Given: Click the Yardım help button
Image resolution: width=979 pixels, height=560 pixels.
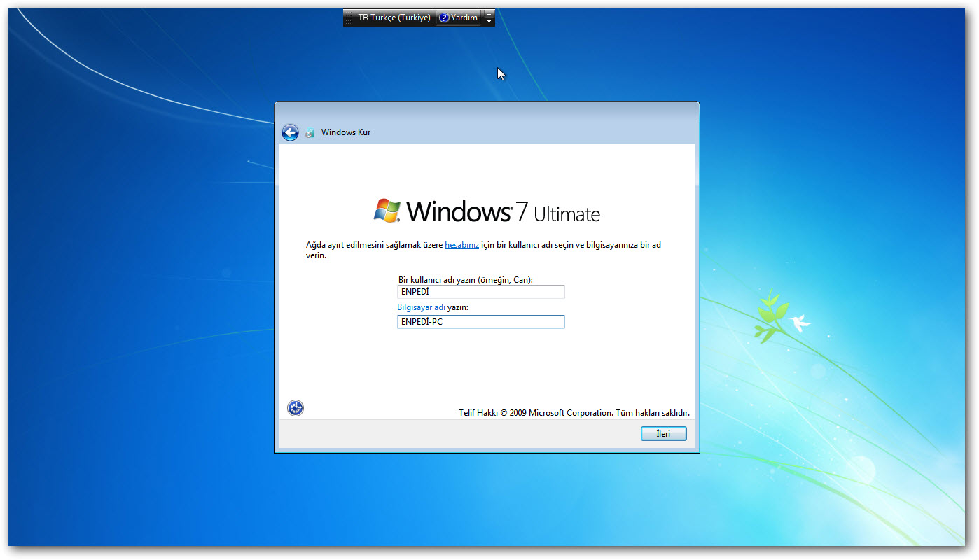Looking at the screenshot, I should click(x=459, y=17).
